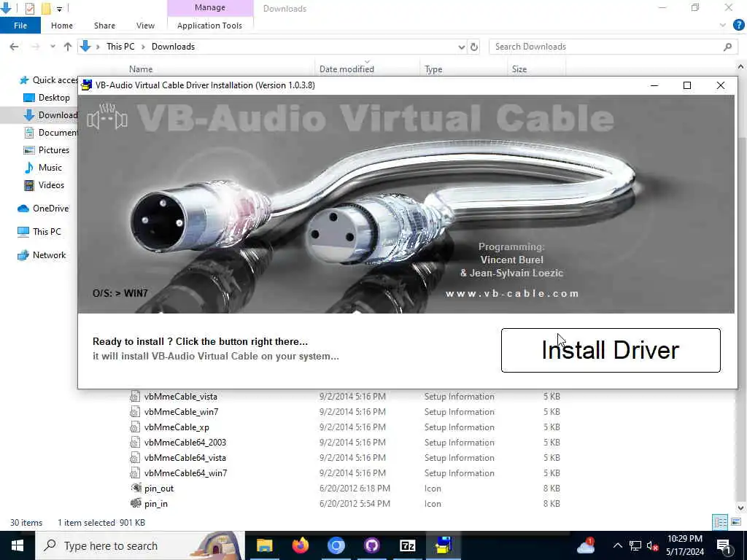Select the vbMmeCable_vista file
747x560 pixels.
tap(181, 397)
